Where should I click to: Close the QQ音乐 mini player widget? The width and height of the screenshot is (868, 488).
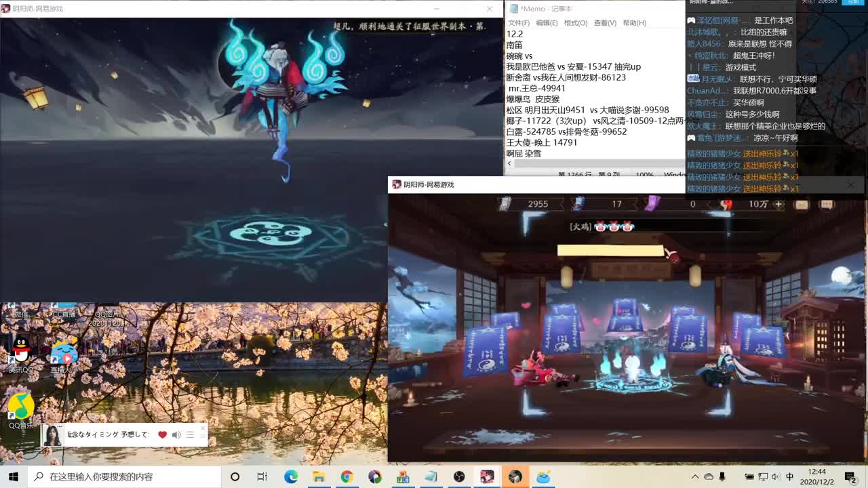click(203, 428)
